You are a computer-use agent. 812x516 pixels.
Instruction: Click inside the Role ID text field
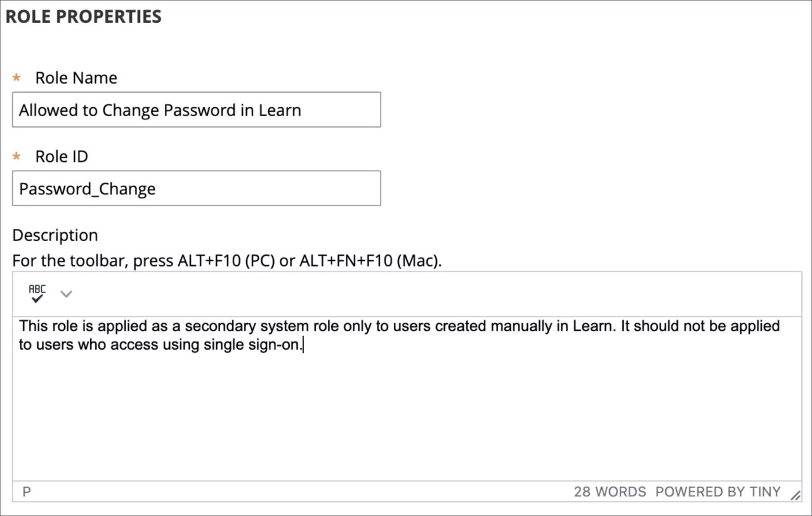pos(197,188)
